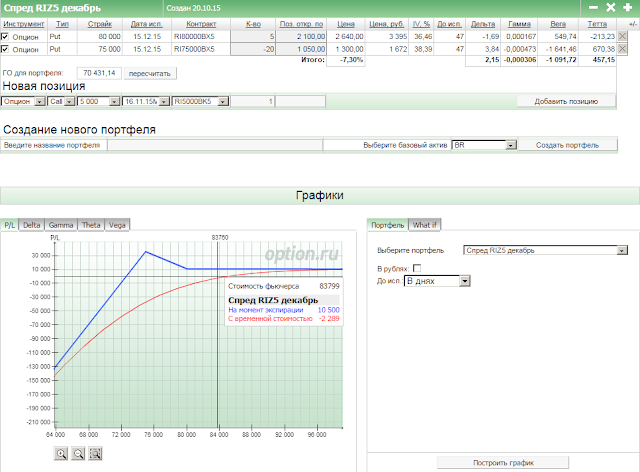This screenshot has height=472, width=640.
Task: Click the portfolio name input field
Action: [215, 145]
